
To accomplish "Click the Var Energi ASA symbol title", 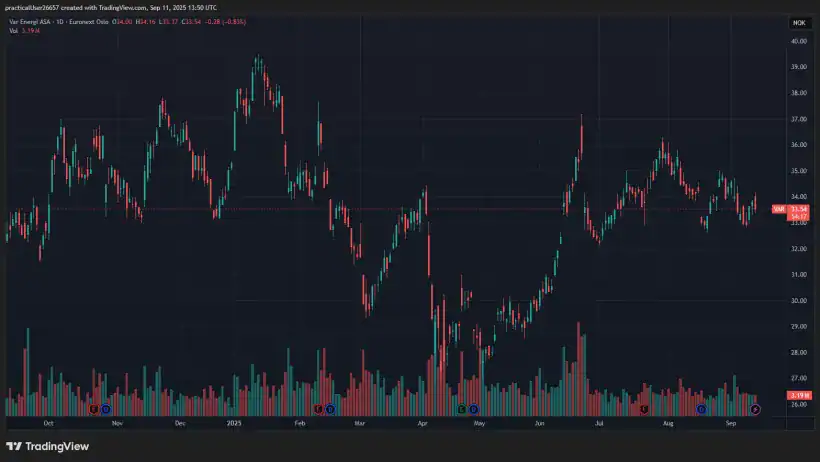I will click(29, 21).
